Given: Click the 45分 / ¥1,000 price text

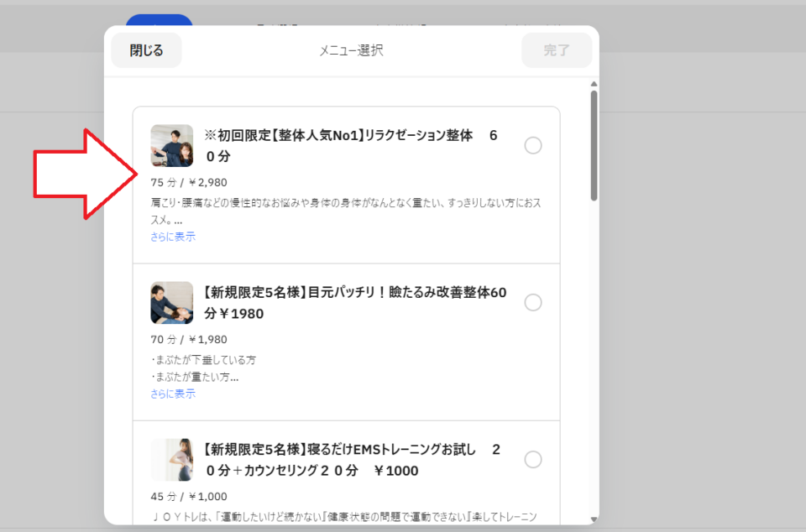Looking at the screenshot, I should 189,496.
